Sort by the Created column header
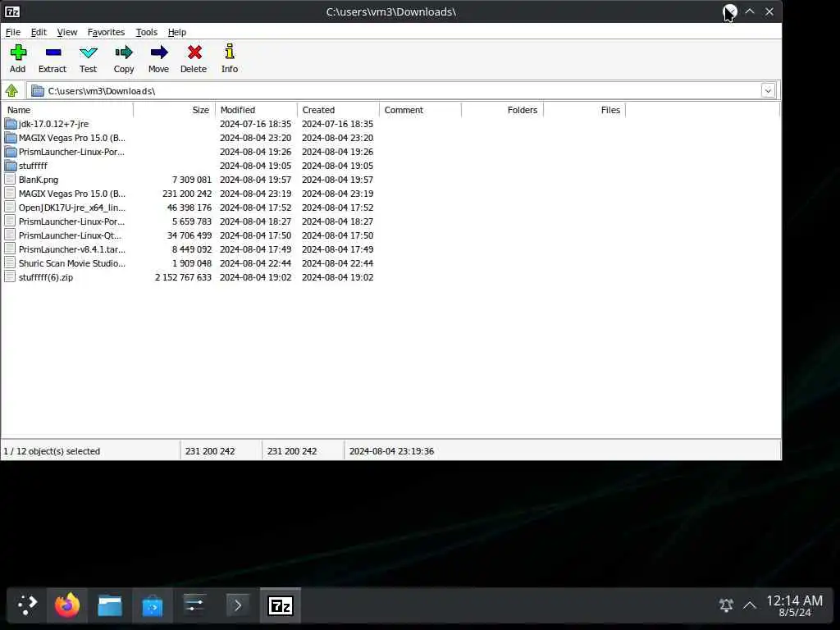The image size is (840, 630). (338, 110)
